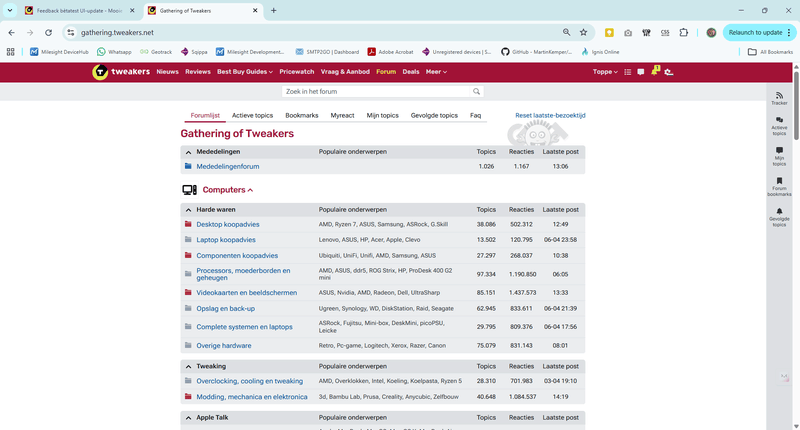800x430 pixels.
Task: Open Laptop koopadvies forum
Action: 226,240
